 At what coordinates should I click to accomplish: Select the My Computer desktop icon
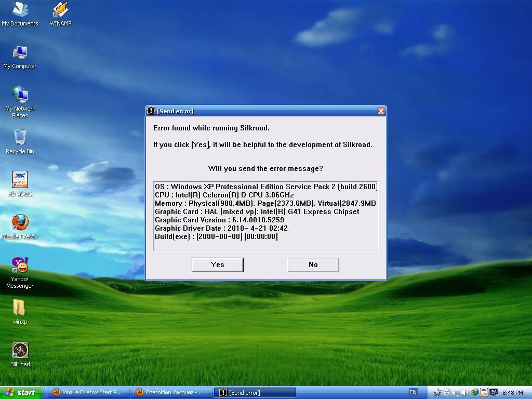pyautogui.click(x=20, y=57)
